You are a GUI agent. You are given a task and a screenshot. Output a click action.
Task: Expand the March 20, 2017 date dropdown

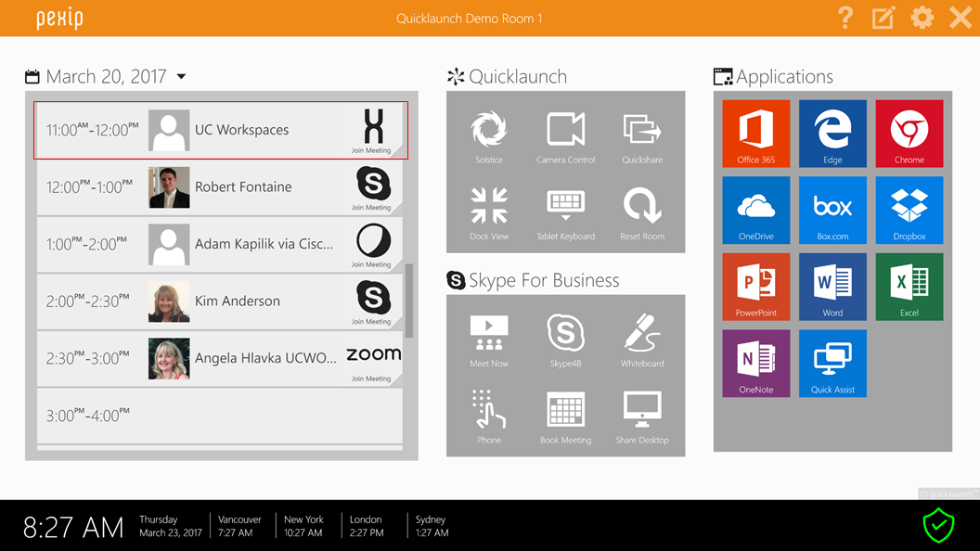pos(181,76)
